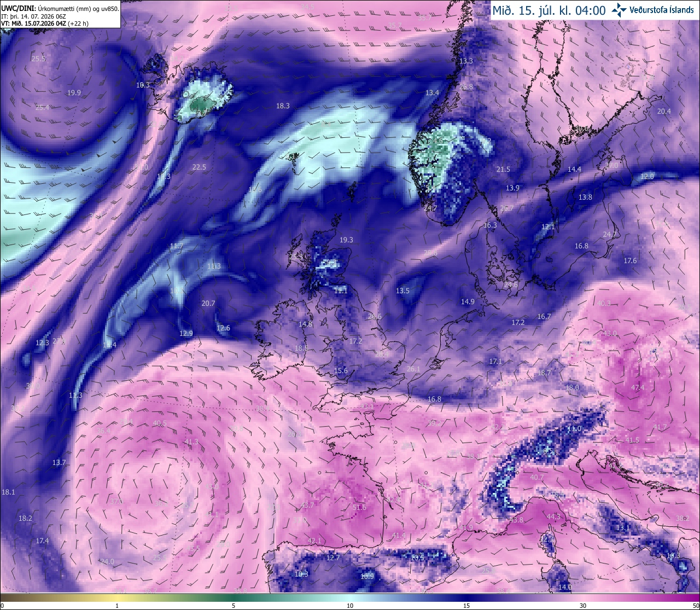The width and height of the screenshot is (700, 610).
Task: Click the 47.4 value in eastern Europe
Action: click(638, 387)
